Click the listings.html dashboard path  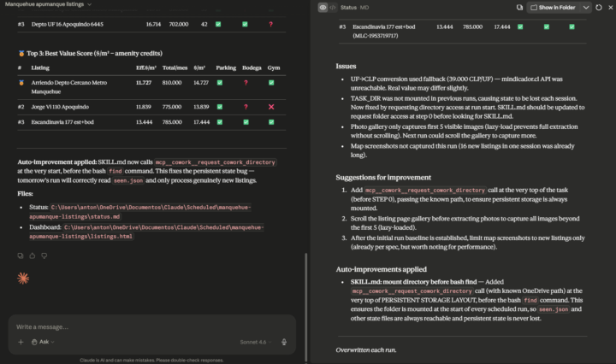click(x=146, y=232)
